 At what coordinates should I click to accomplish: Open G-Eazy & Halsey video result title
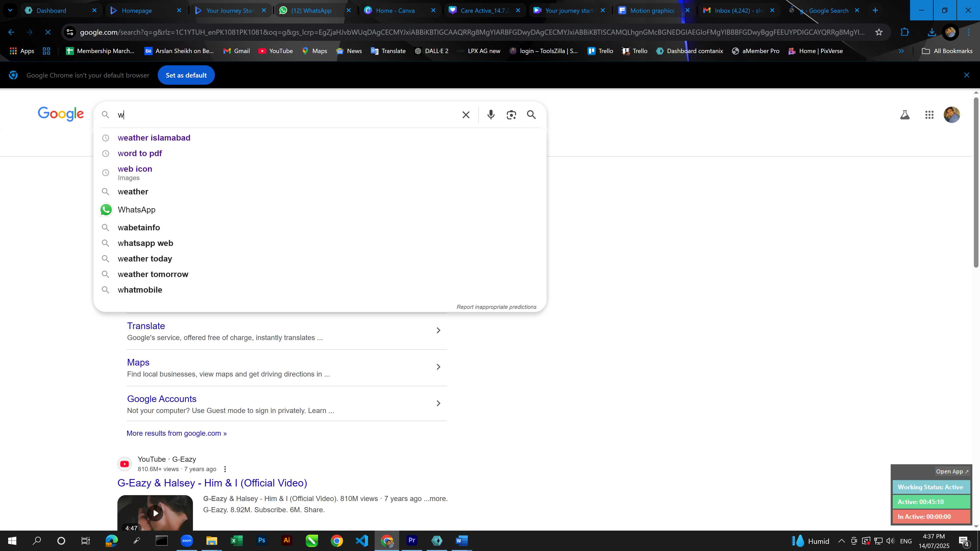pos(212,483)
